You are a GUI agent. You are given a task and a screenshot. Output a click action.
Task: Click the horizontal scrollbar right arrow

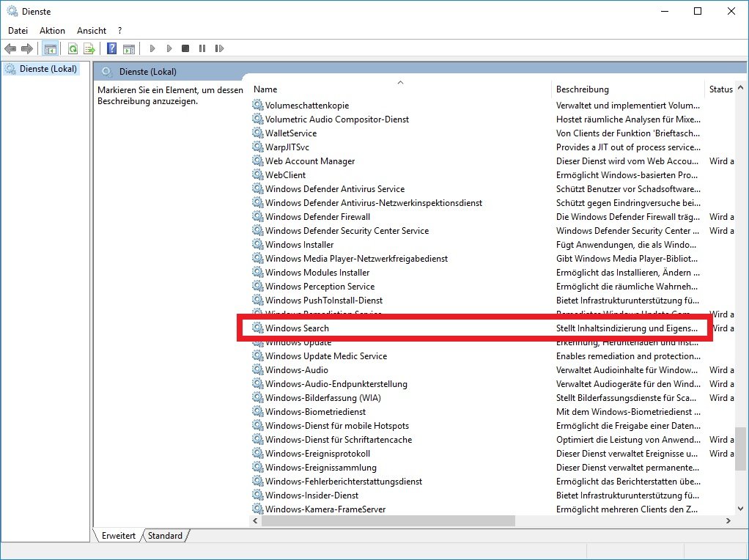point(728,520)
